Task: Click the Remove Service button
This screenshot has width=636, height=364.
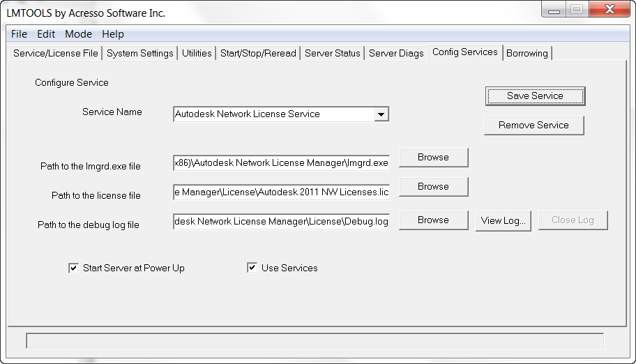Action: tap(533, 126)
